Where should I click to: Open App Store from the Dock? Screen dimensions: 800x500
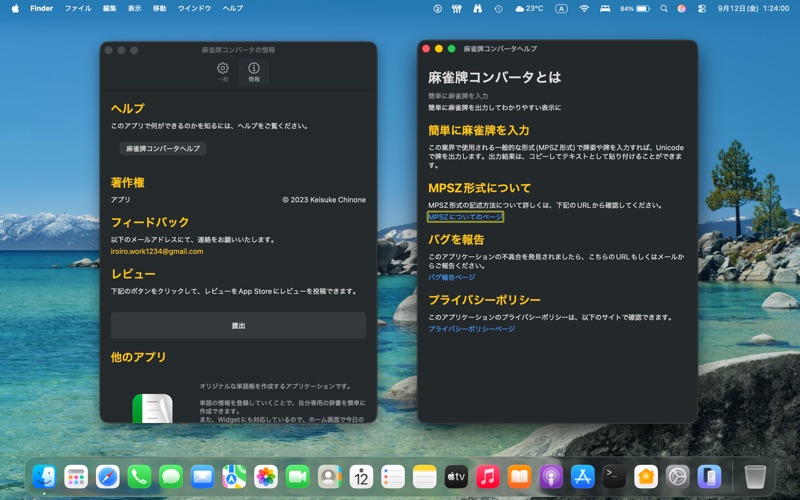583,477
